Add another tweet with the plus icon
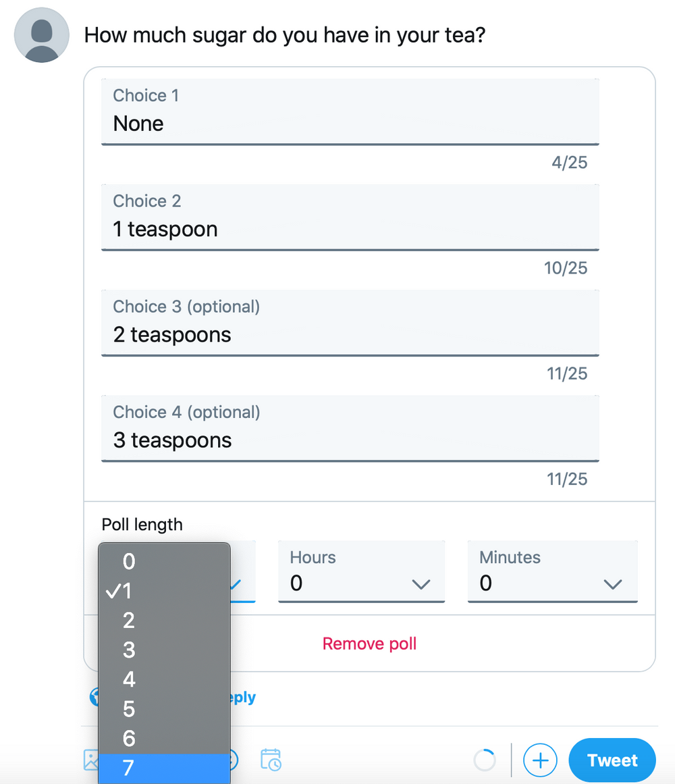The image size is (675, 784). coord(540,760)
